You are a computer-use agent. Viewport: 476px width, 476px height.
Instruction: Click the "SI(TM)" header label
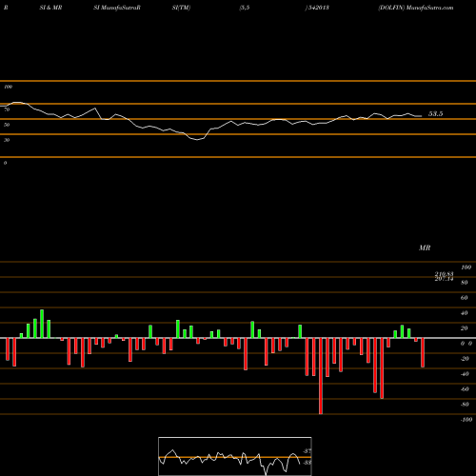[181, 8]
